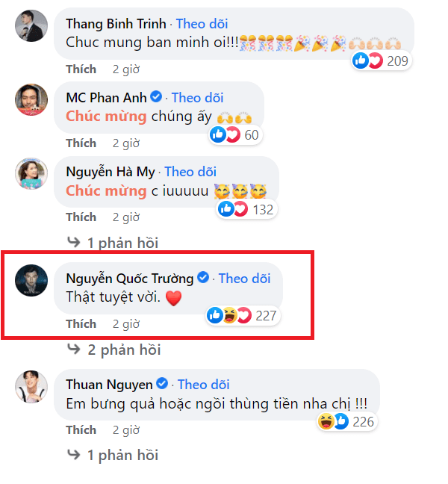Expand 1 phản hồi under Thuan Nguyen
This screenshot has width=448, height=484.
click(x=113, y=455)
